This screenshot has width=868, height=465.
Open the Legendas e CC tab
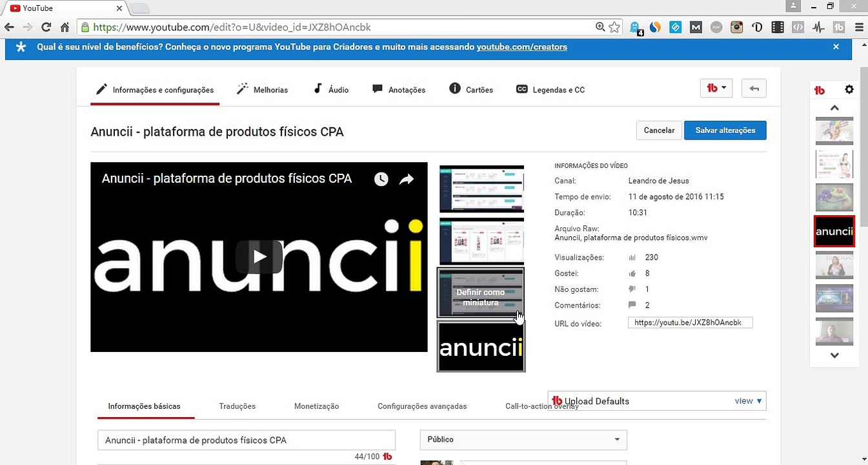(550, 90)
